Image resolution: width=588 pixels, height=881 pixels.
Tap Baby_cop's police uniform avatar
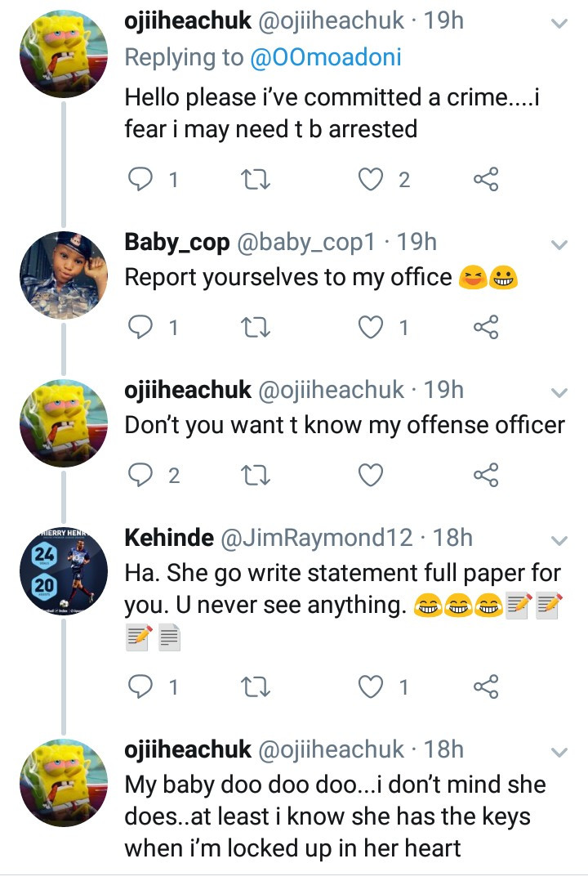coord(64,275)
